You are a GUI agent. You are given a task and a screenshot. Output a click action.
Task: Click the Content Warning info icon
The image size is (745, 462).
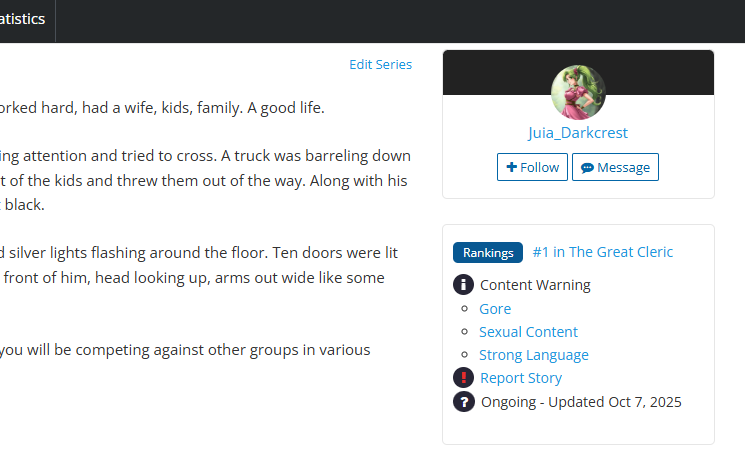(463, 285)
